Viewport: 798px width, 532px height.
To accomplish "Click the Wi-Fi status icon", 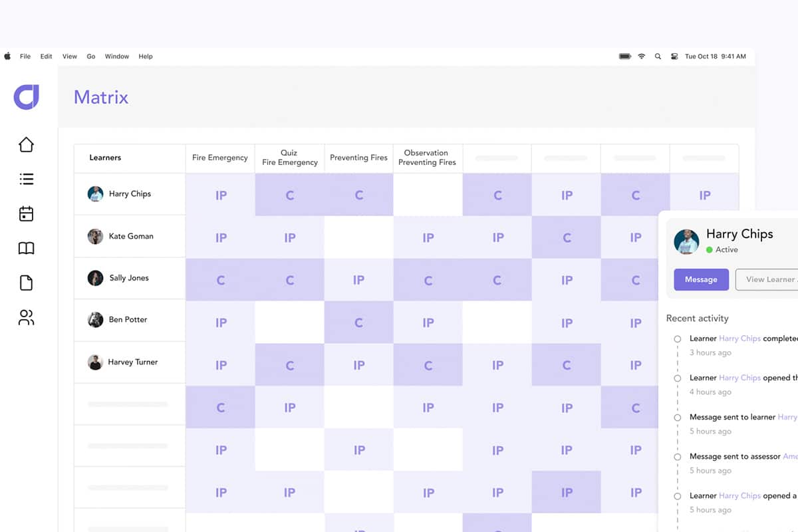I will click(x=642, y=57).
